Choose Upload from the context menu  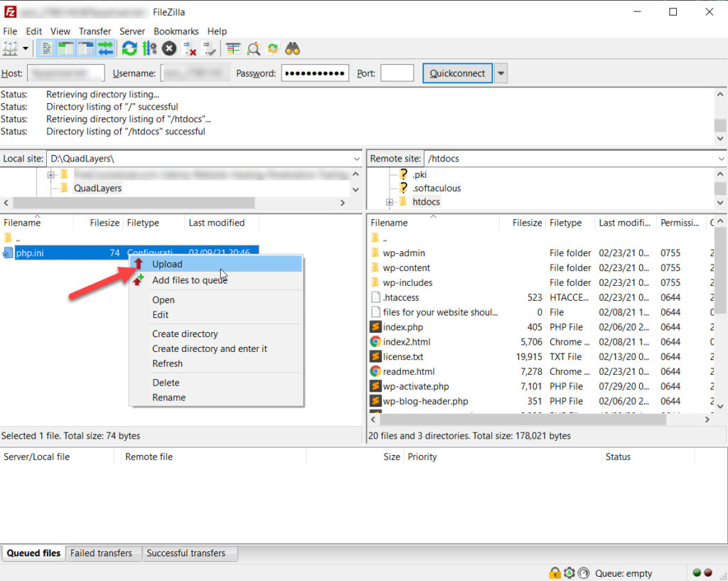click(216, 264)
